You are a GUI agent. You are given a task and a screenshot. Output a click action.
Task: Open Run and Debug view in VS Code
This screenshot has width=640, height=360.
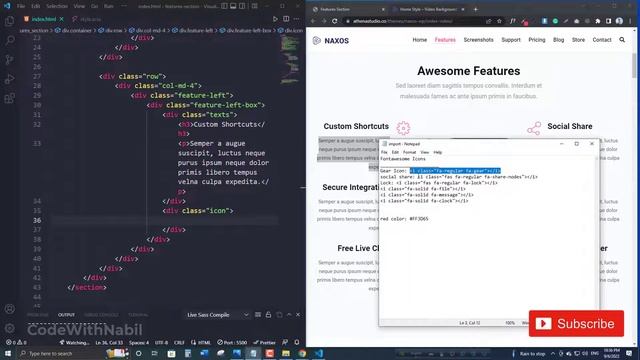coord(9,79)
